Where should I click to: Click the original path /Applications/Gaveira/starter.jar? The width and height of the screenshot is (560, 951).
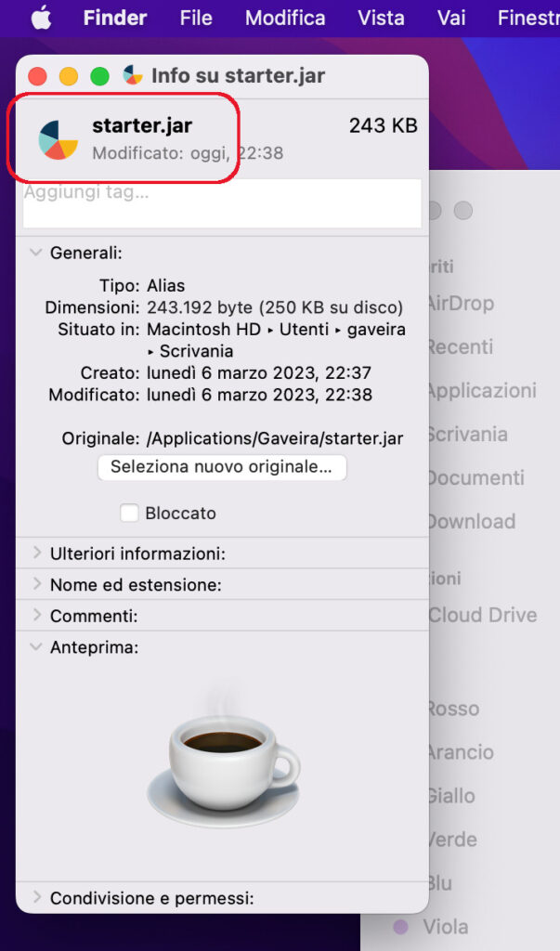click(275, 438)
